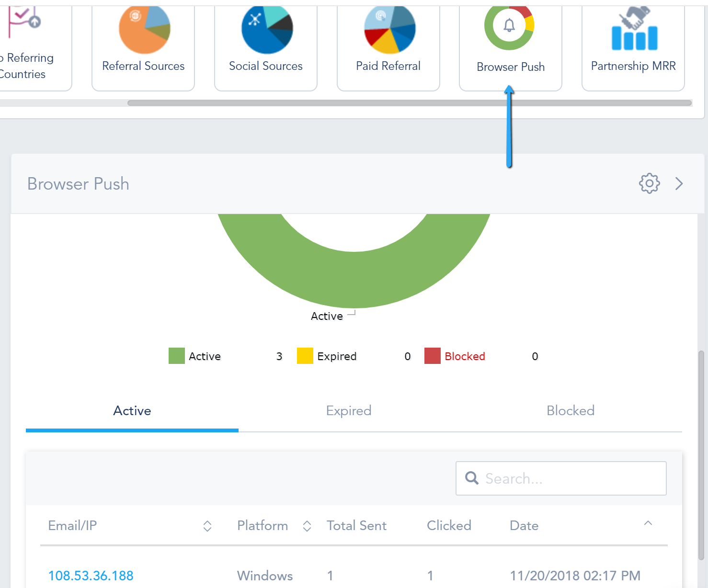Click the Blocked legend label
The image size is (708, 588).
click(x=465, y=356)
